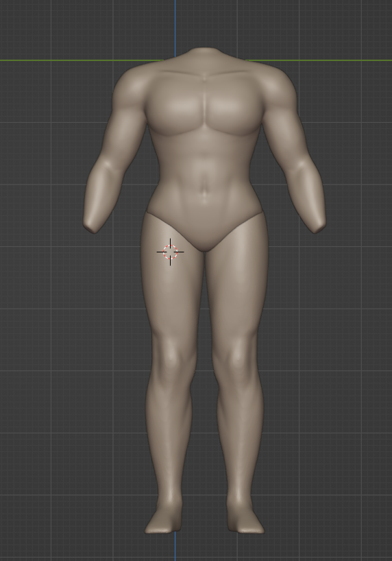Click the 3D cursor on the thigh

coord(170,252)
